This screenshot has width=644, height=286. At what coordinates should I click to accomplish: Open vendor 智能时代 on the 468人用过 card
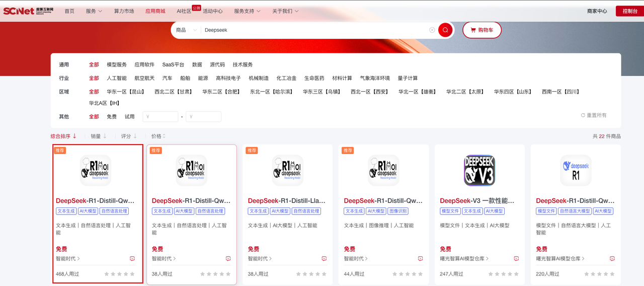(68, 258)
